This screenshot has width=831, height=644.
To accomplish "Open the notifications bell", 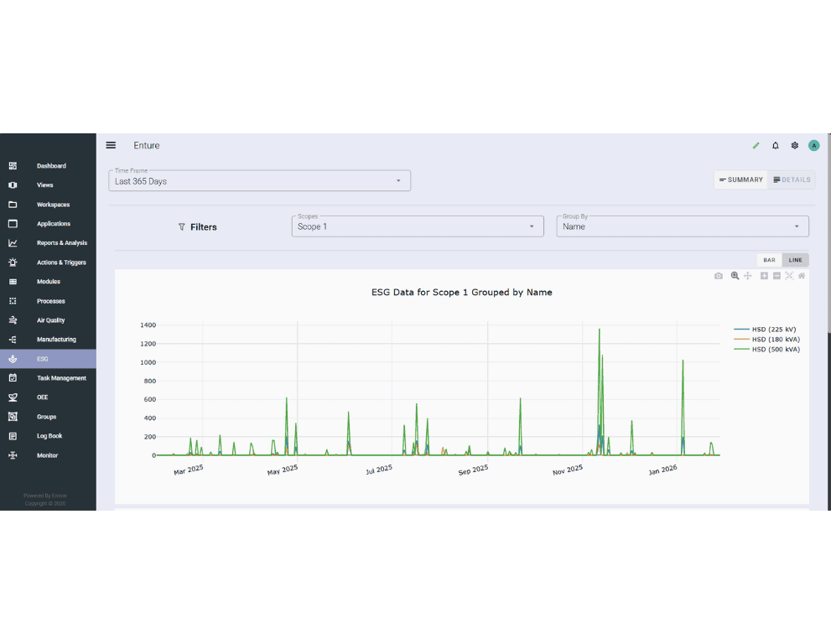I will (x=776, y=146).
